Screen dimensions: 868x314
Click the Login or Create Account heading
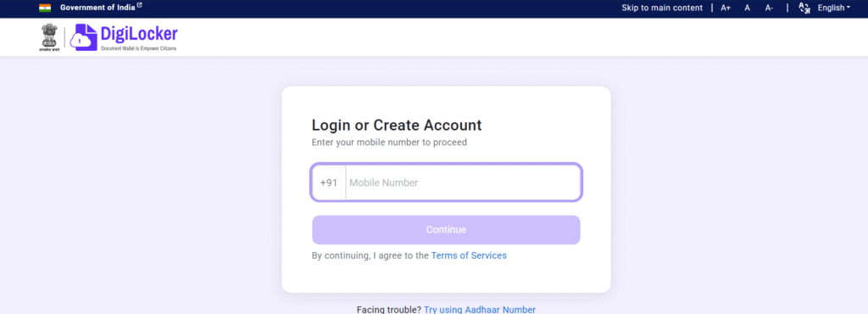397,125
